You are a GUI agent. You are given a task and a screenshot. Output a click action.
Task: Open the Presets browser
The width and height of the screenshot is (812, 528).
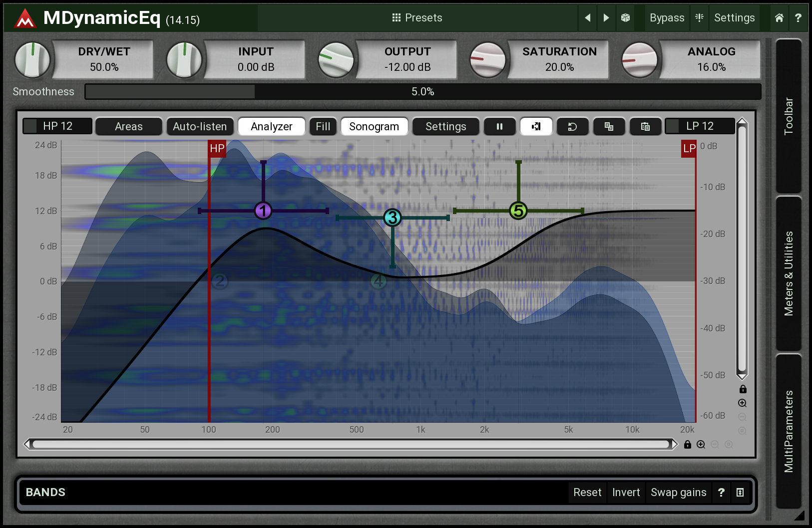point(417,18)
